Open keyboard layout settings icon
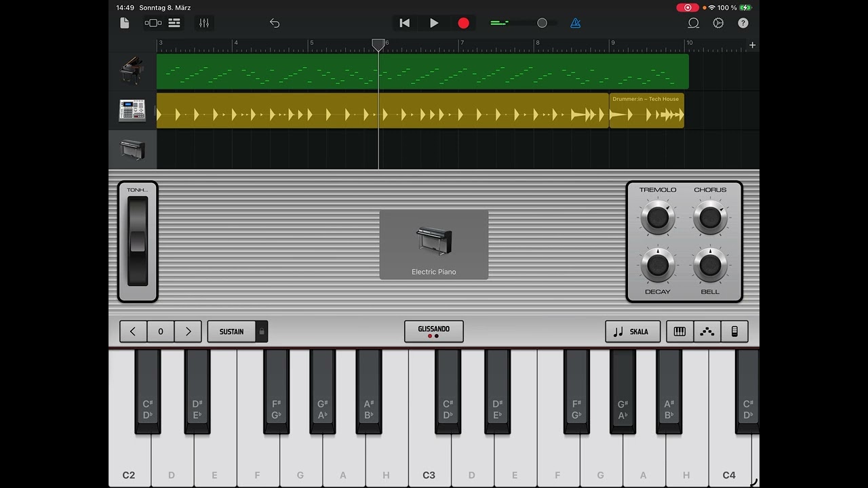This screenshot has width=868, height=488. [679, 331]
